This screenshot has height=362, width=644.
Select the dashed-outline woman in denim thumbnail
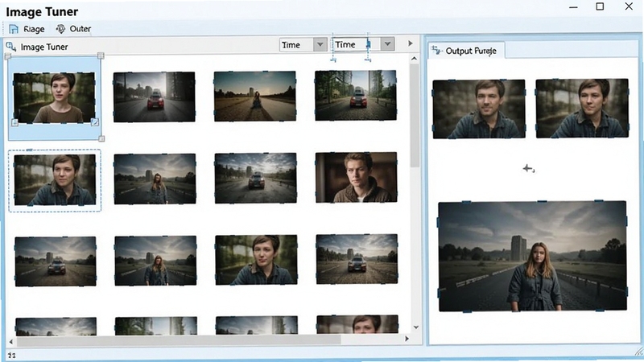pyautogui.click(x=55, y=179)
